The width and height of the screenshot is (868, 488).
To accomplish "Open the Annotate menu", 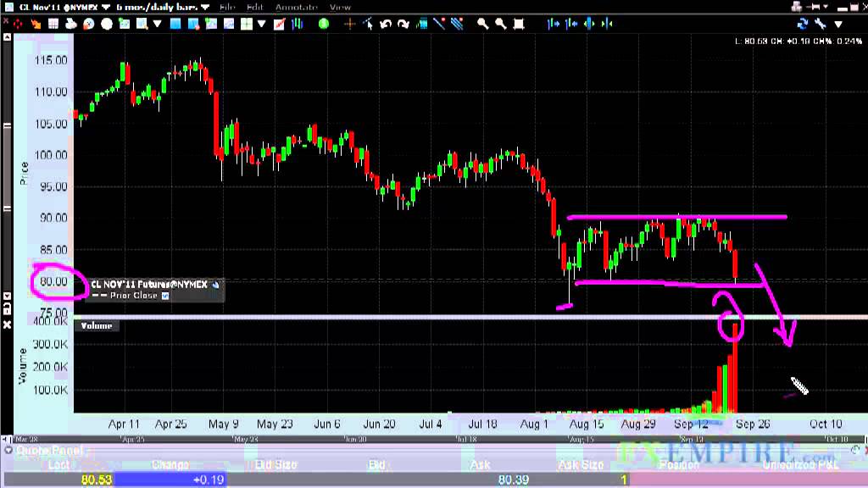I will (x=296, y=7).
